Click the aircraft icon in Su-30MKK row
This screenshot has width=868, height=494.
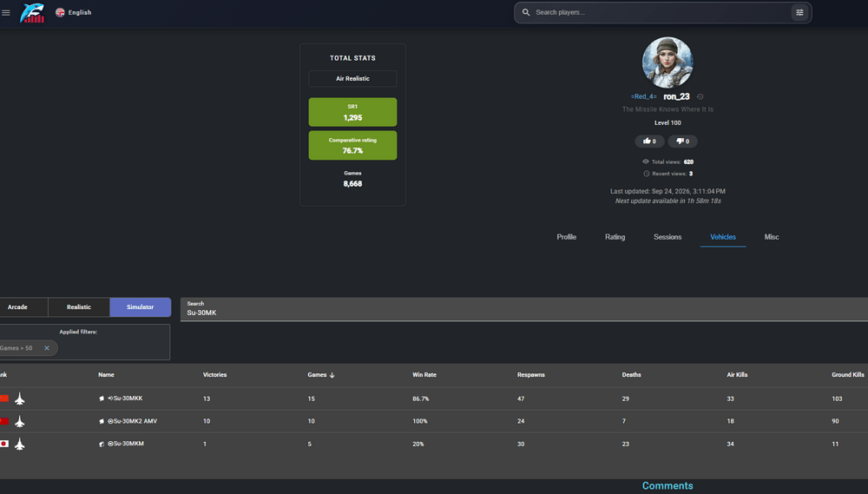19,398
